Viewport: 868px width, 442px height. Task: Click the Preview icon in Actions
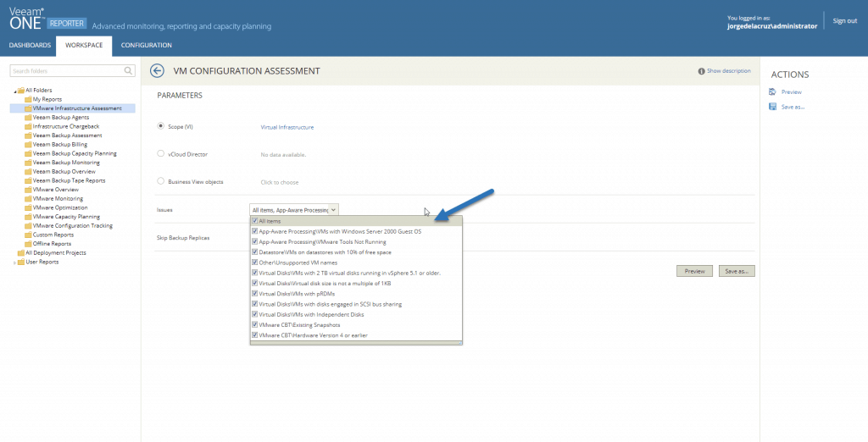click(773, 91)
